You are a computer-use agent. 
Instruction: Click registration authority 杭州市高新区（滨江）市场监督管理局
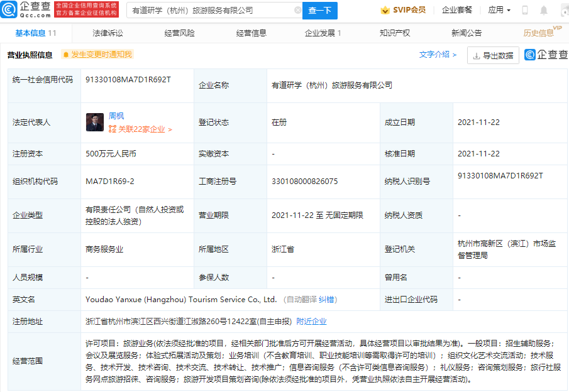point(507,249)
